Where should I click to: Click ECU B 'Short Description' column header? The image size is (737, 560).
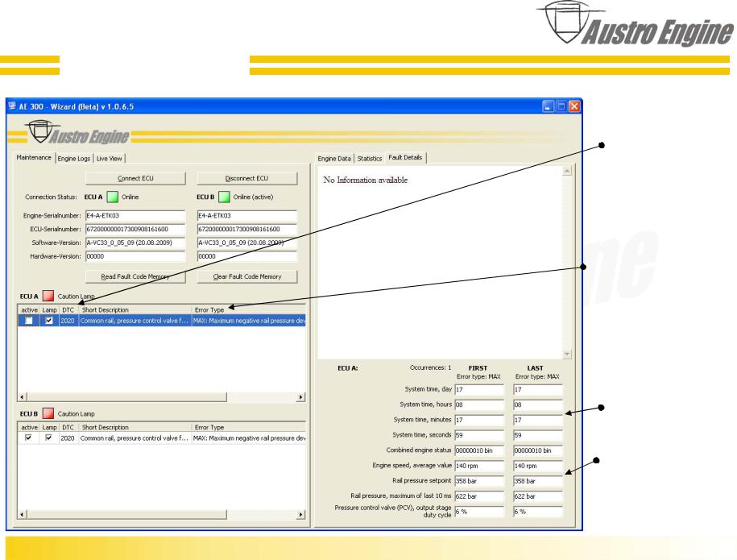tap(135, 427)
